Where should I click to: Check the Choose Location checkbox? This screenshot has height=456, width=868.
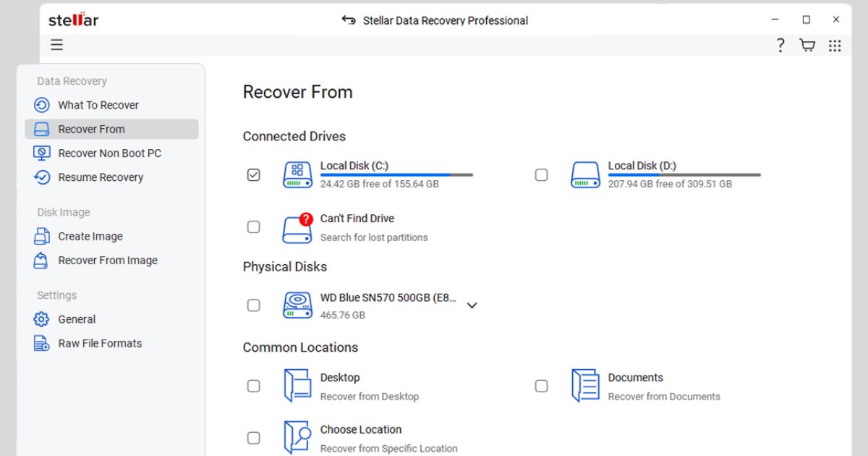(x=253, y=438)
